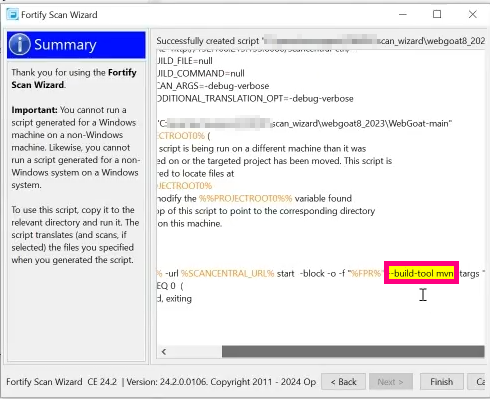Click the 'd, exiting' script line
This screenshot has height=399, width=490.
pyautogui.click(x=175, y=299)
